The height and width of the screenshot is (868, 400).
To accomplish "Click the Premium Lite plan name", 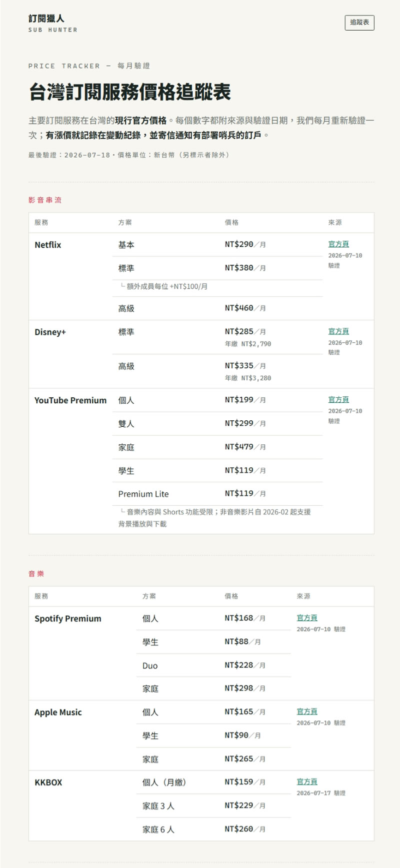I will [x=143, y=494].
